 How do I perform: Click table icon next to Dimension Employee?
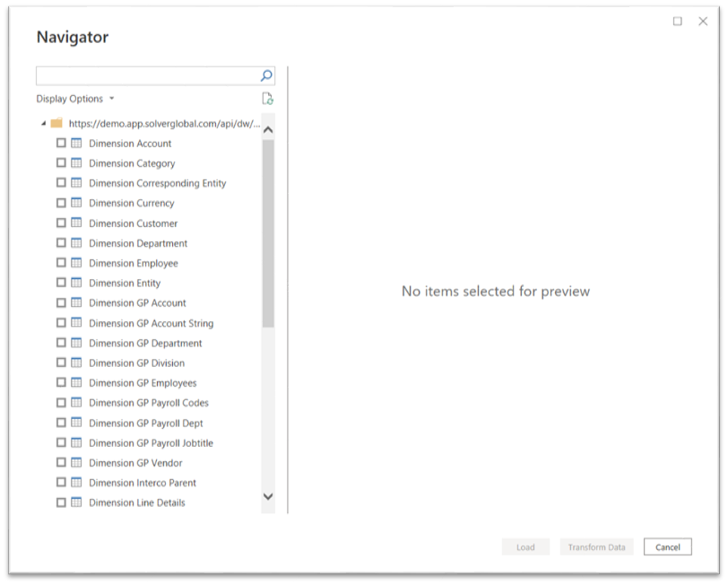point(76,263)
